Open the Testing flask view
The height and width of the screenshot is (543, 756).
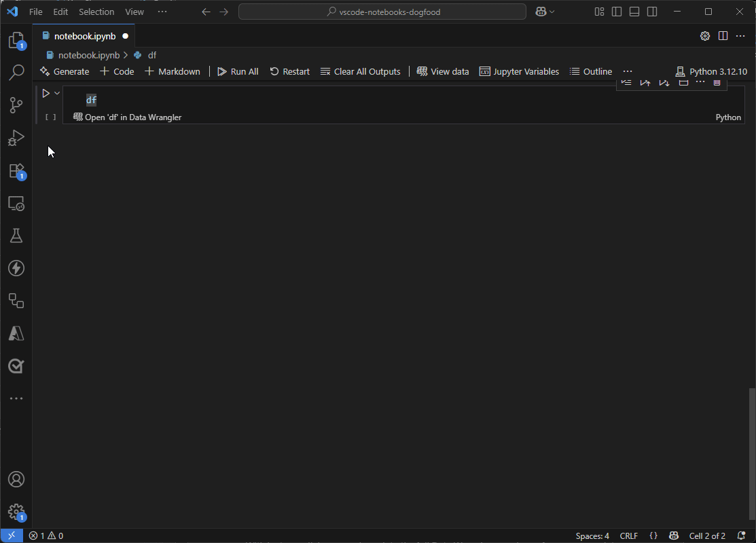16,236
